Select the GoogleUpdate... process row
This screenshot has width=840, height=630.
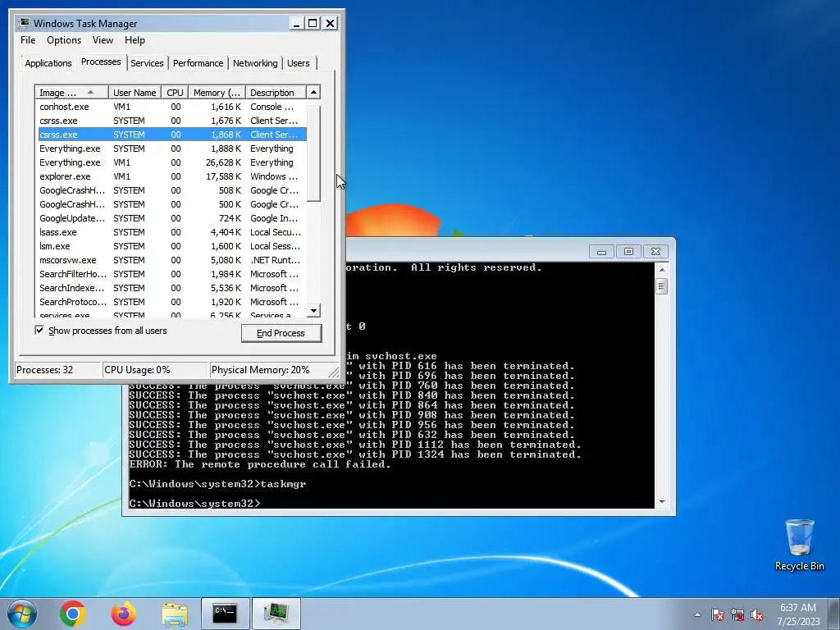pyautogui.click(x=171, y=218)
